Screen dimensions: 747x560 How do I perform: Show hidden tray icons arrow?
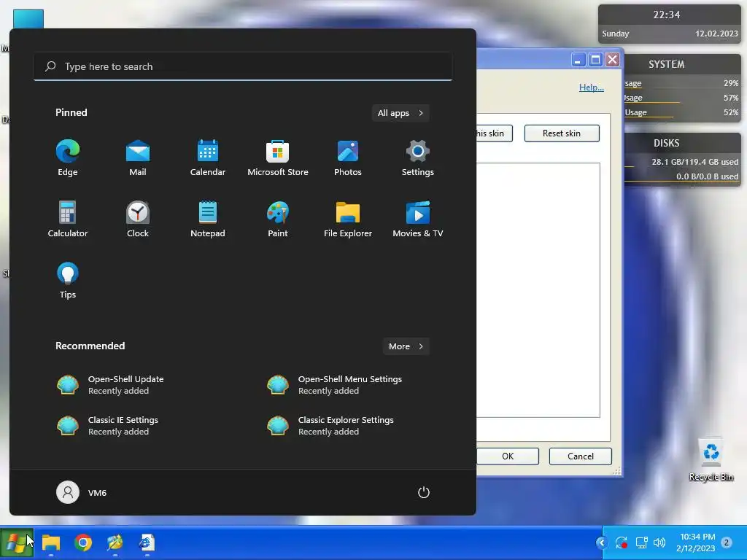point(602,542)
